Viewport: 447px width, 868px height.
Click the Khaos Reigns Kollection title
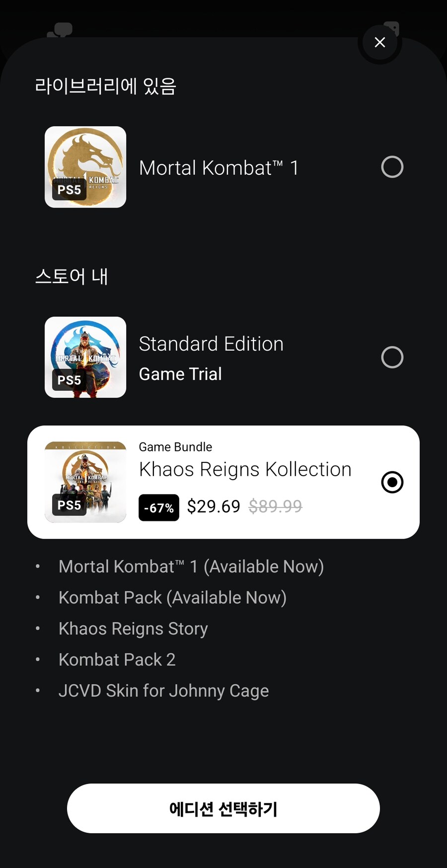coord(245,469)
